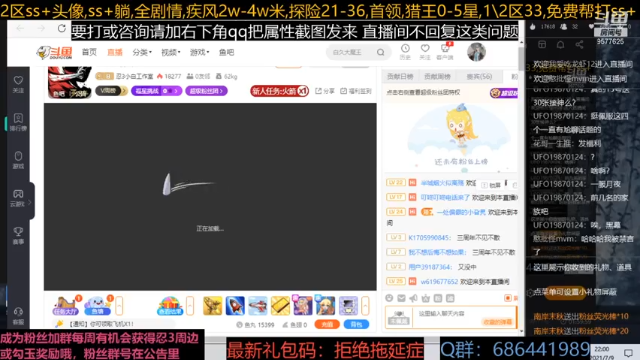The height and width of the screenshot is (360, 640).
Task: Open the 任务大厅 task hall icon
Action: click(66, 306)
